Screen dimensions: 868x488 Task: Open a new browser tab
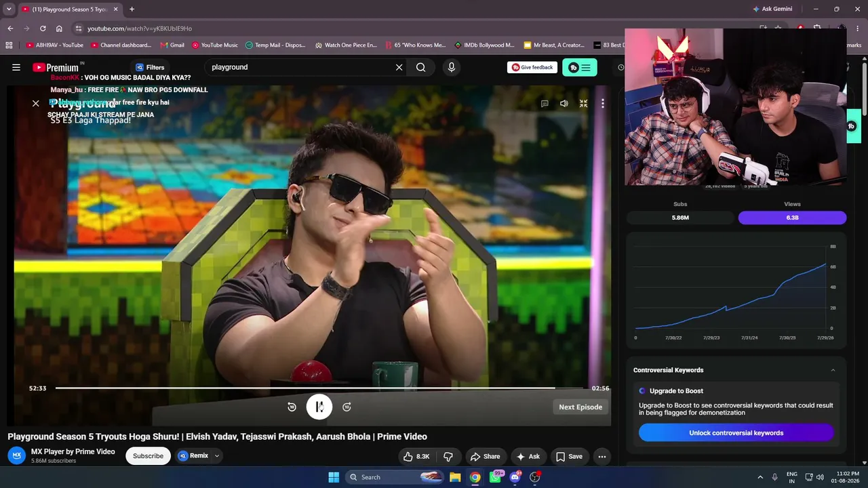(132, 9)
